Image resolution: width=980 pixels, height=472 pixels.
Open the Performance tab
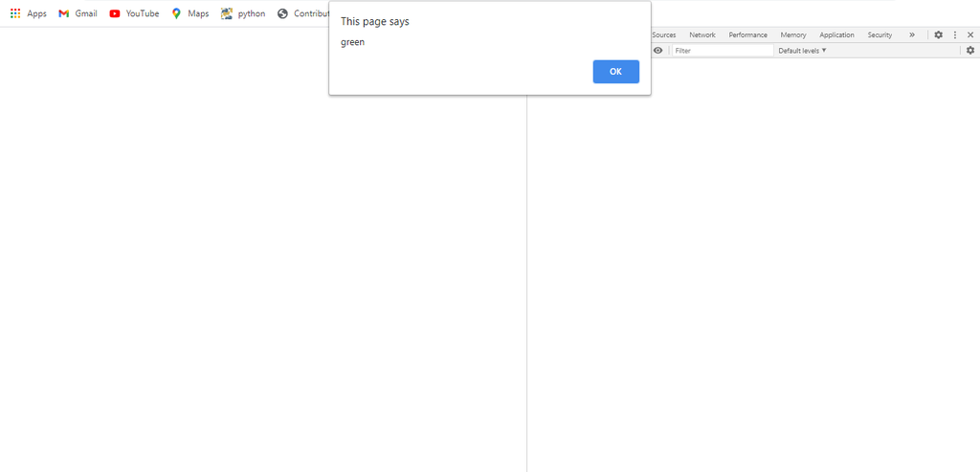(x=747, y=34)
